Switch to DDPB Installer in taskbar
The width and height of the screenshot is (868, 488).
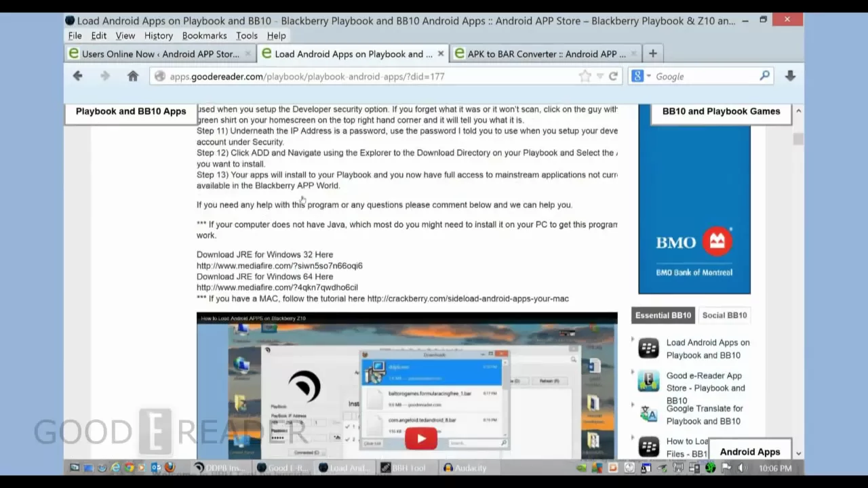click(x=219, y=468)
